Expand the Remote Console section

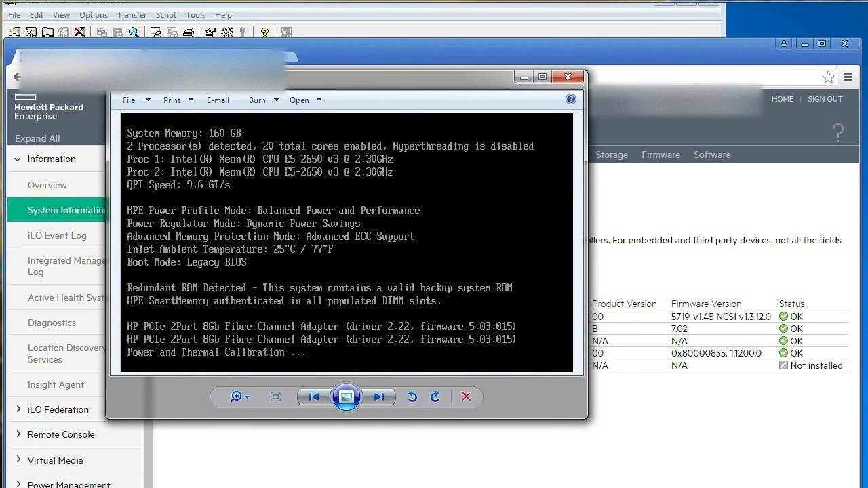point(18,434)
